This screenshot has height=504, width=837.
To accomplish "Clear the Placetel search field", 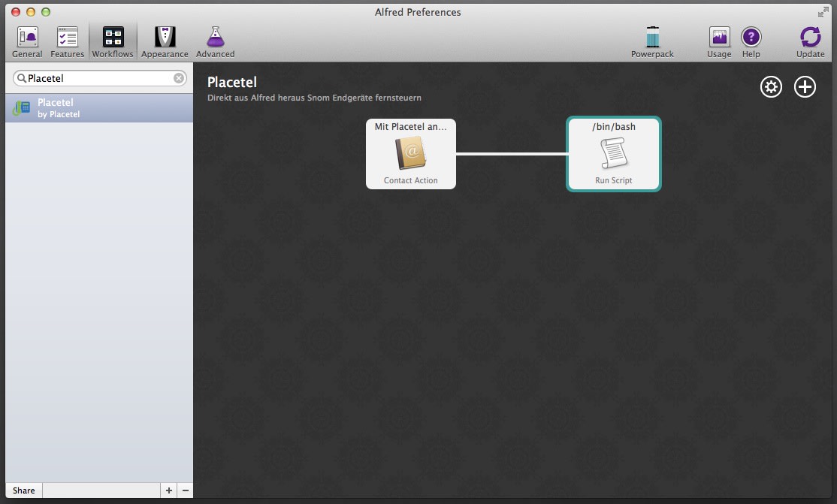I will pos(179,78).
